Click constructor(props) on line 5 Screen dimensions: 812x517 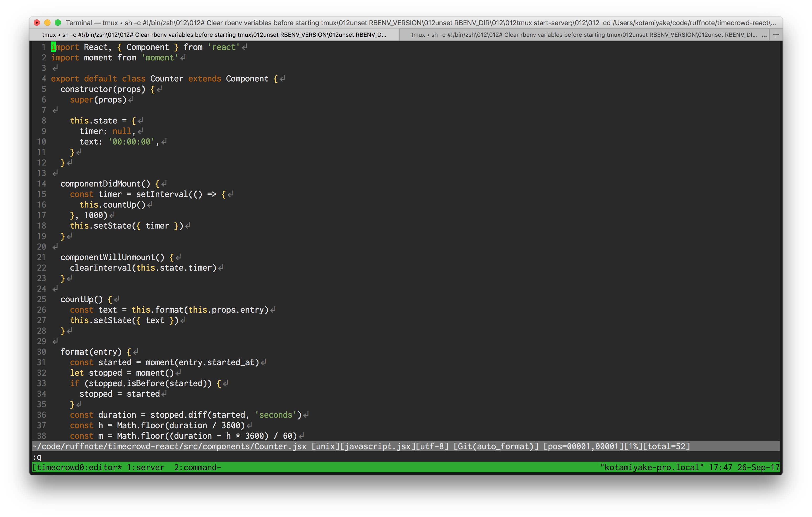click(x=103, y=89)
